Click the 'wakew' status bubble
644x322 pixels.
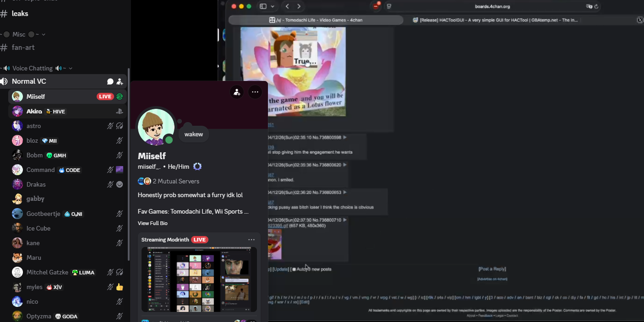tap(194, 134)
